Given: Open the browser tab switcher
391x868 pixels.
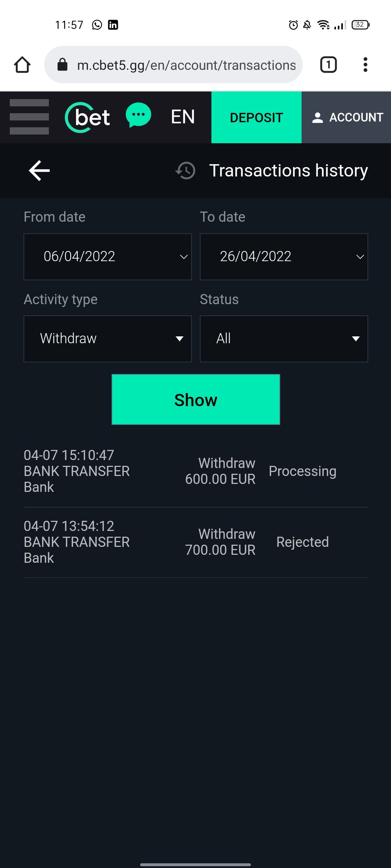Looking at the screenshot, I should pos(328,65).
